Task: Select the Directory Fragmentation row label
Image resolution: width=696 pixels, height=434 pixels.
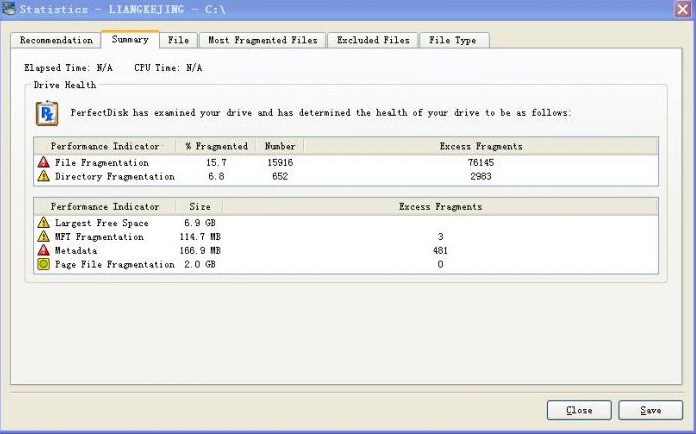Action: click(x=115, y=176)
